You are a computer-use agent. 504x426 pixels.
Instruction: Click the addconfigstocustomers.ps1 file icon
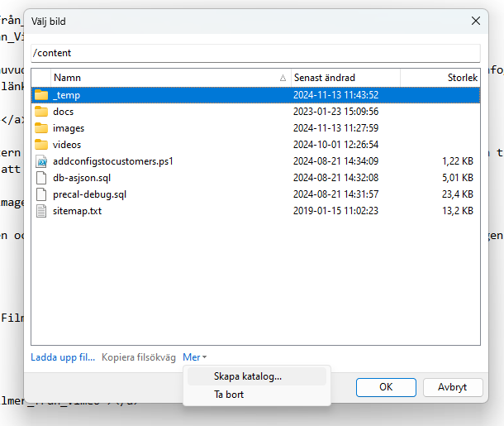coord(41,161)
